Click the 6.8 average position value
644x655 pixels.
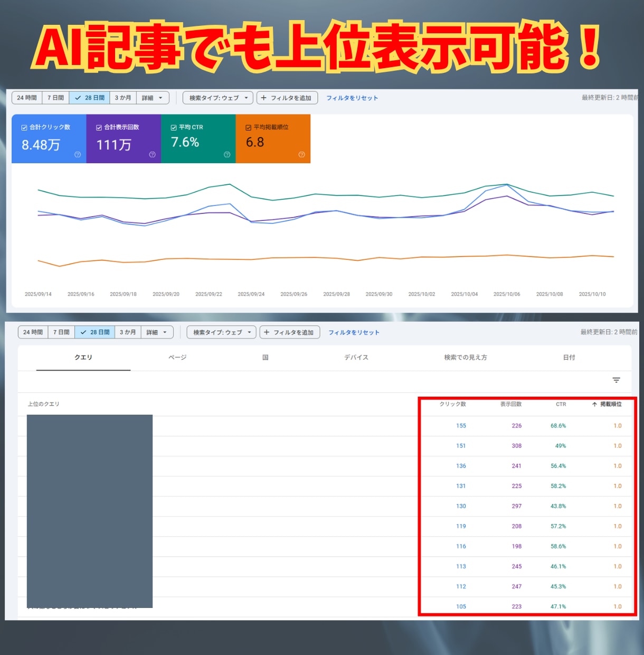(x=255, y=142)
